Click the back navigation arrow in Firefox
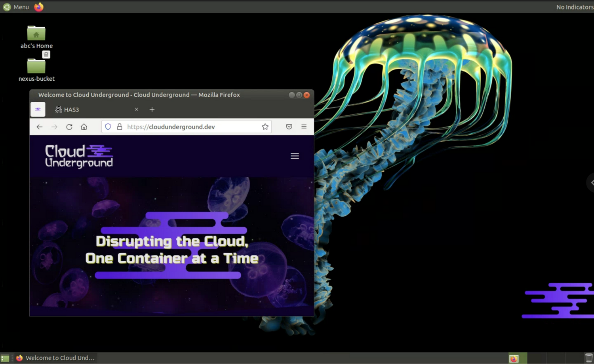Screen dimensions: 594x364 click(39, 127)
